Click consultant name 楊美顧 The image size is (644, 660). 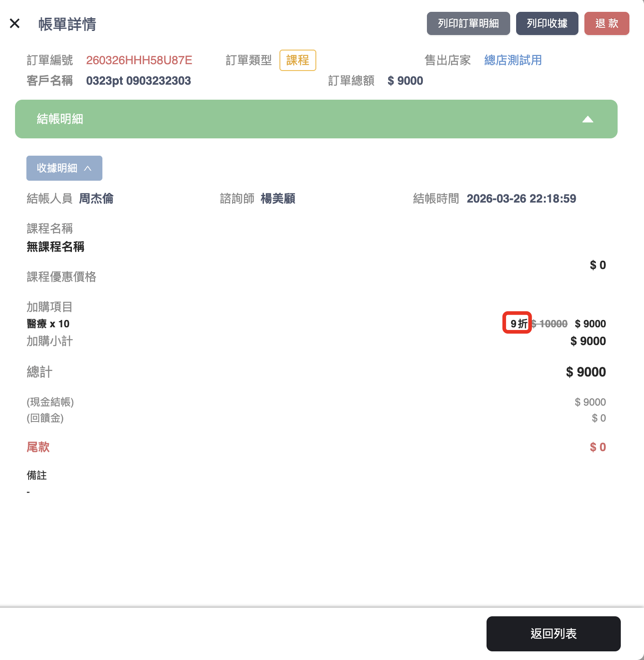pyautogui.click(x=278, y=198)
